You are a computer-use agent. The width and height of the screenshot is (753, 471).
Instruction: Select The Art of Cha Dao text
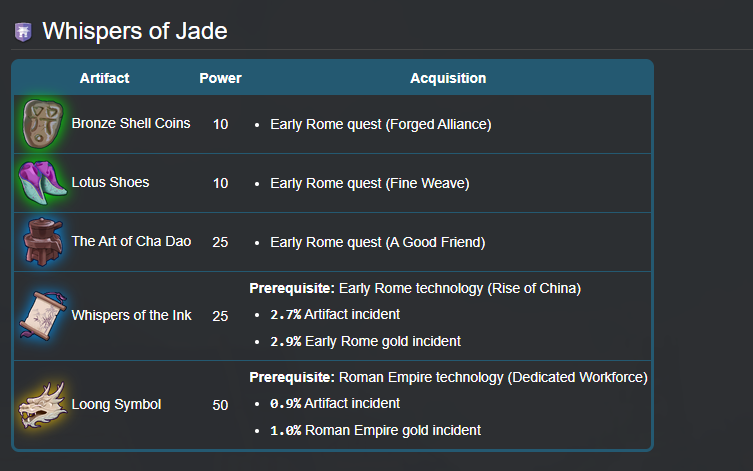pyautogui.click(x=131, y=242)
